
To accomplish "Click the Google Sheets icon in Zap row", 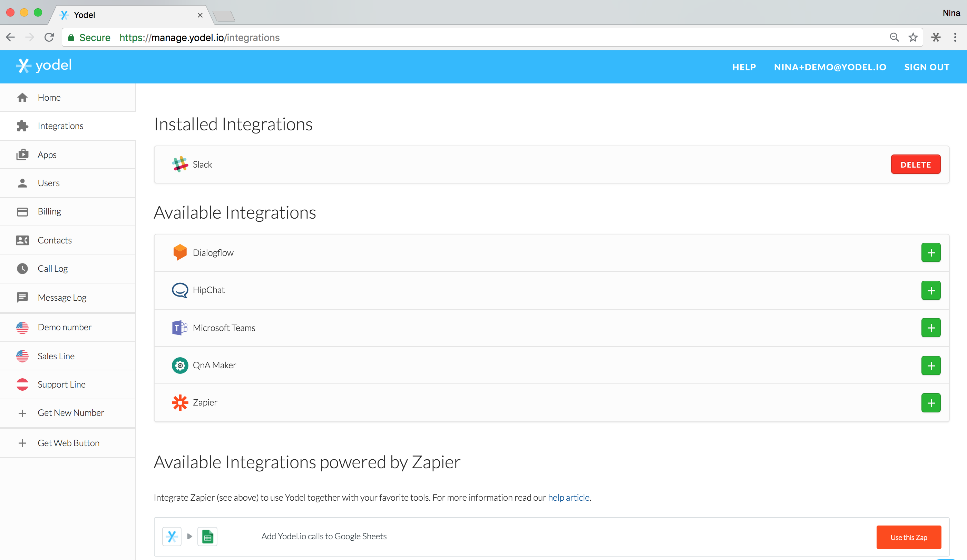I will point(207,536).
